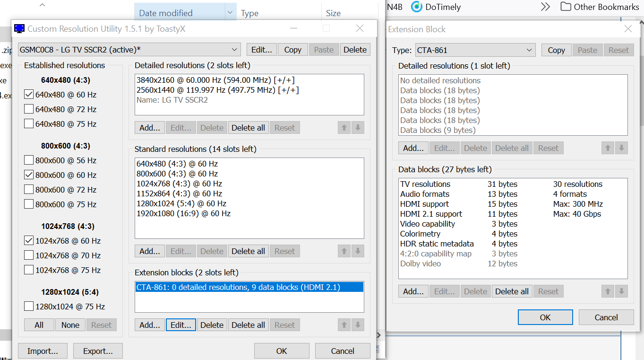Move detailed resolution down with arrow
Image resolution: width=644 pixels, height=360 pixels.
(358, 128)
